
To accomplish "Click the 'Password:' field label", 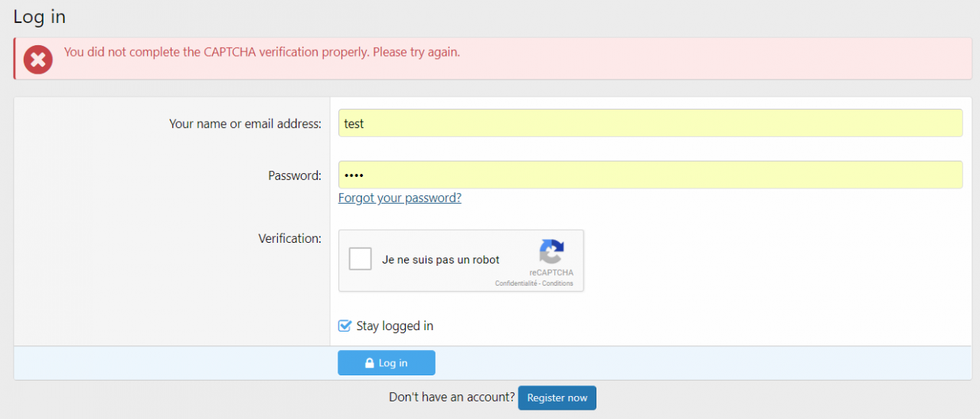I will click(294, 175).
